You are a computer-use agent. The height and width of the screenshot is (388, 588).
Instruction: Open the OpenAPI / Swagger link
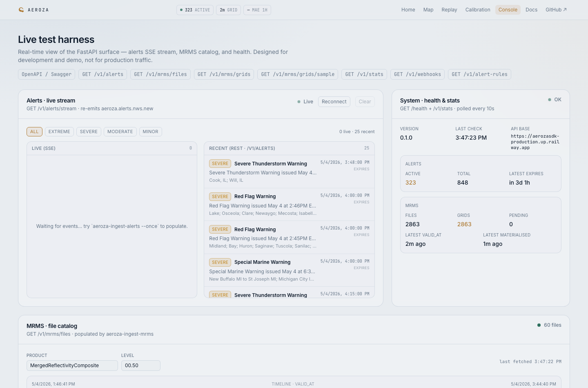click(47, 74)
